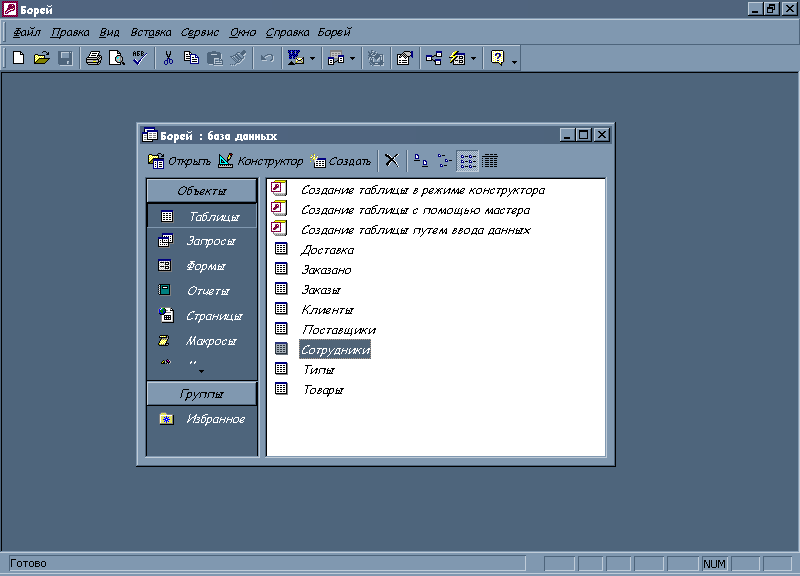Click the Paste clipboard icon

[215, 58]
